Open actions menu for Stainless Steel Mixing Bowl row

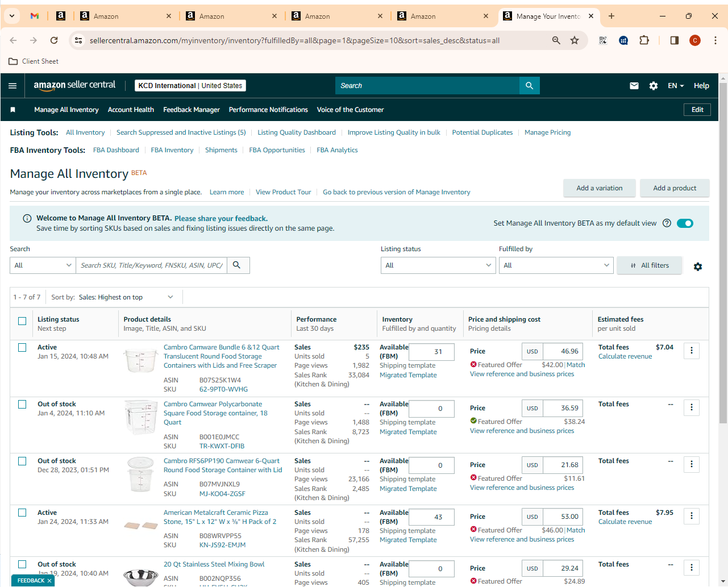pyautogui.click(x=692, y=568)
